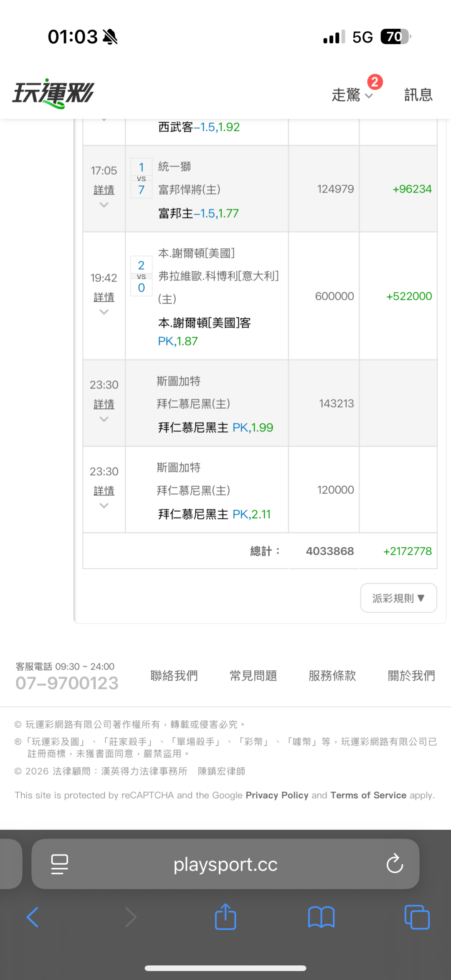Open Safari tabs overview icon
The height and width of the screenshot is (980, 451).
tap(417, 917)
